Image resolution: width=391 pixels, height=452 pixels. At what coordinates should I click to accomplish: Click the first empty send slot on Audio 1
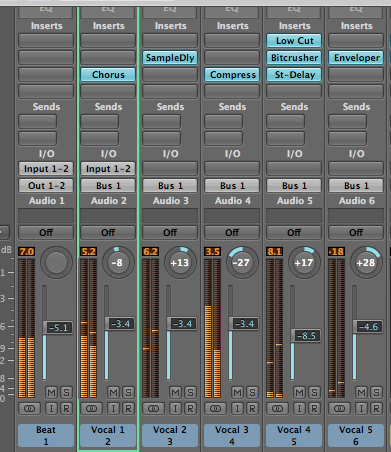tap(38, 122)
